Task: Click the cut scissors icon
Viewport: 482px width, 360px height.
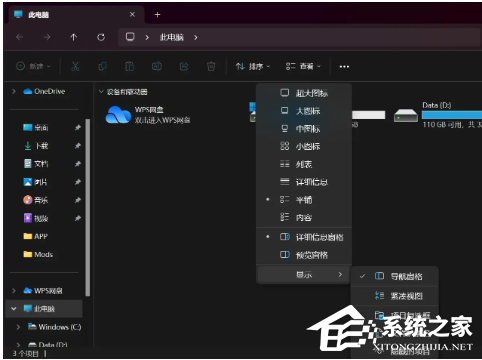Action: pyautogui.click(x=75, y=66)
